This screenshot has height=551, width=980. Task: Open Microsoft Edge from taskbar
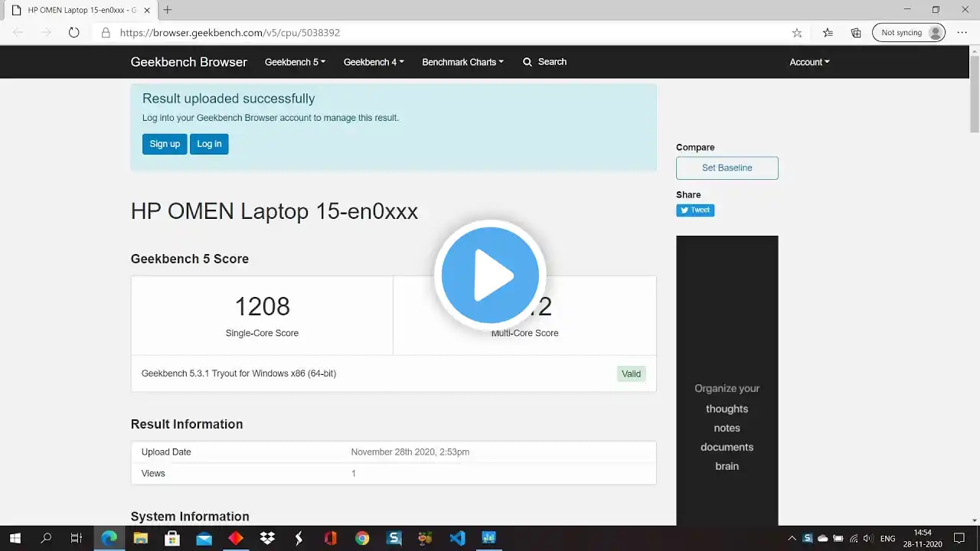coord(109,538)
